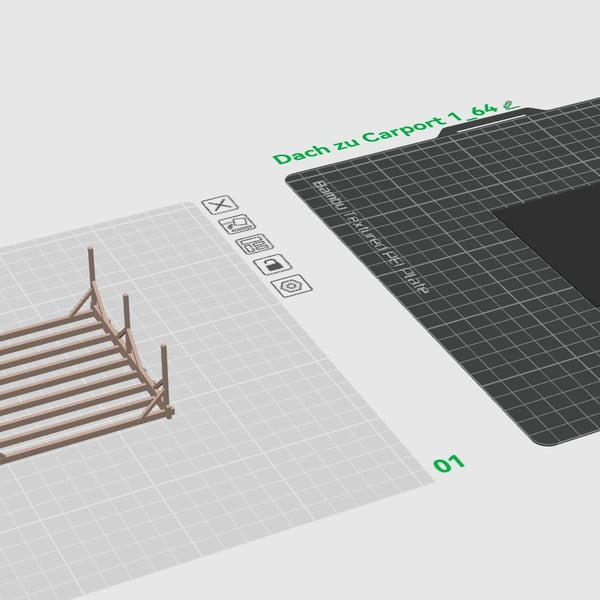Arrange objects on plate 01
The height and width of the screenshot is (600, 600).
pyautogui.click(x=254, y=244)
